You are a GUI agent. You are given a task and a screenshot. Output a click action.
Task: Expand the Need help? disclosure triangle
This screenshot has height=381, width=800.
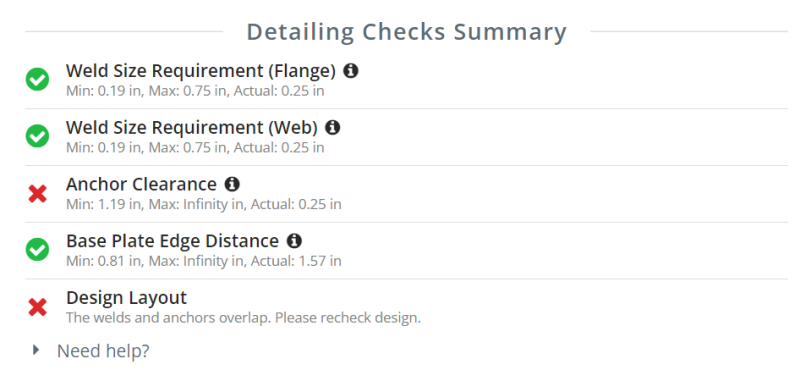36,350
